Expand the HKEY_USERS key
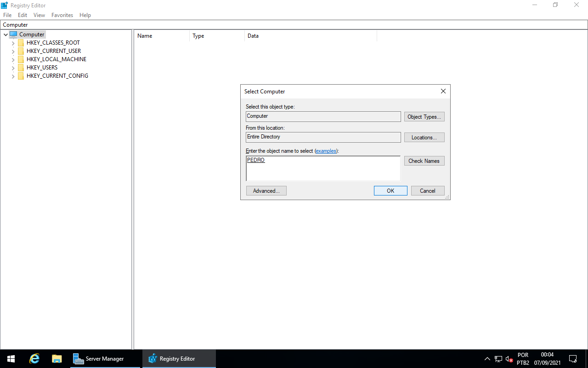The height and width of the screenshot is (368, 588). pos(13,68)
